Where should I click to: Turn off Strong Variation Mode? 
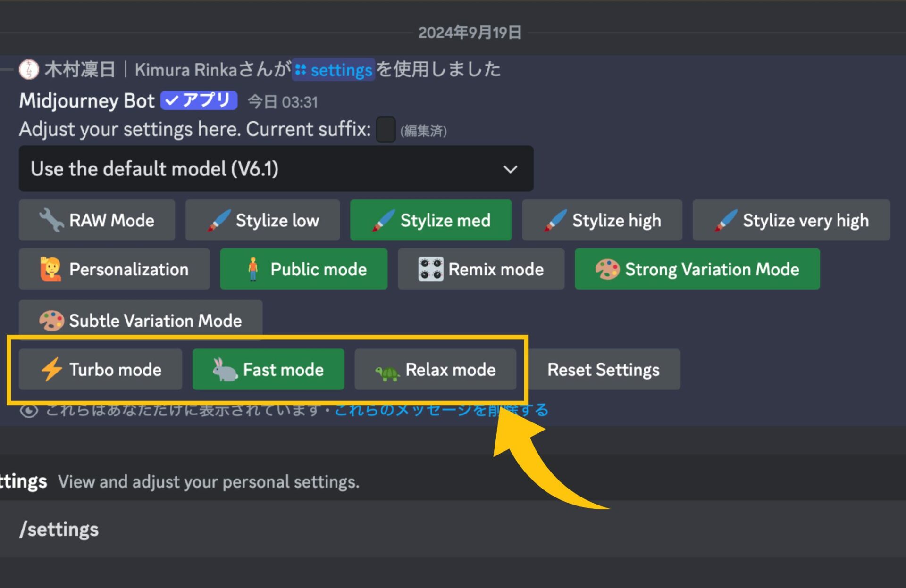click(x=697, y=269)
